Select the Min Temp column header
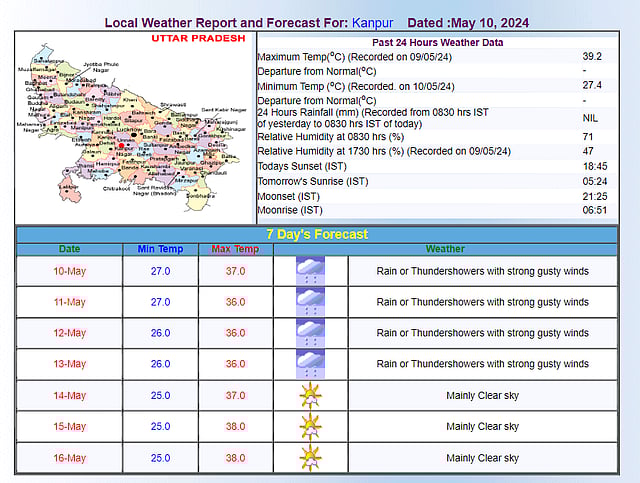Viewport: 640px width, 483px height. click(x=160, y=249)
